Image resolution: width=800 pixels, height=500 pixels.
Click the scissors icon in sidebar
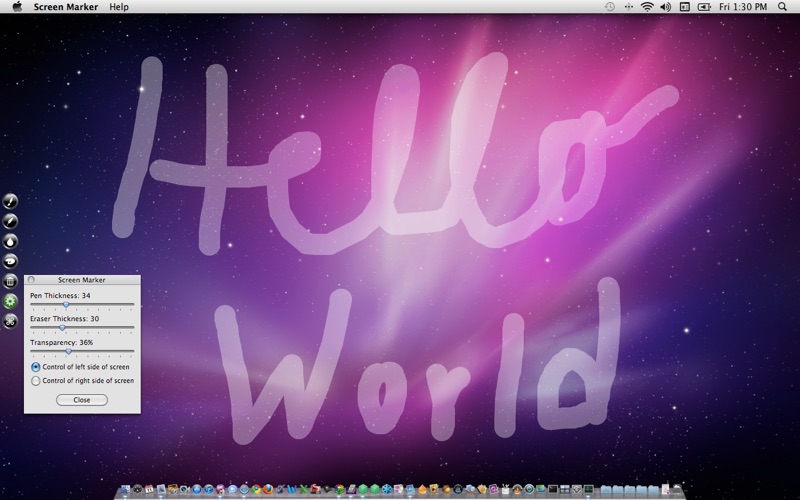tap(11, 321)
